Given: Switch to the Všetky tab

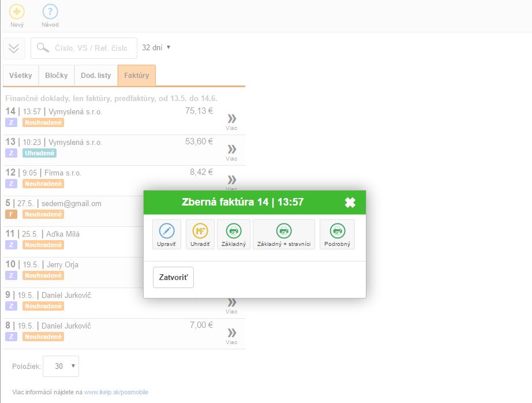Looking at the screenshot, I should coord(21,76).
